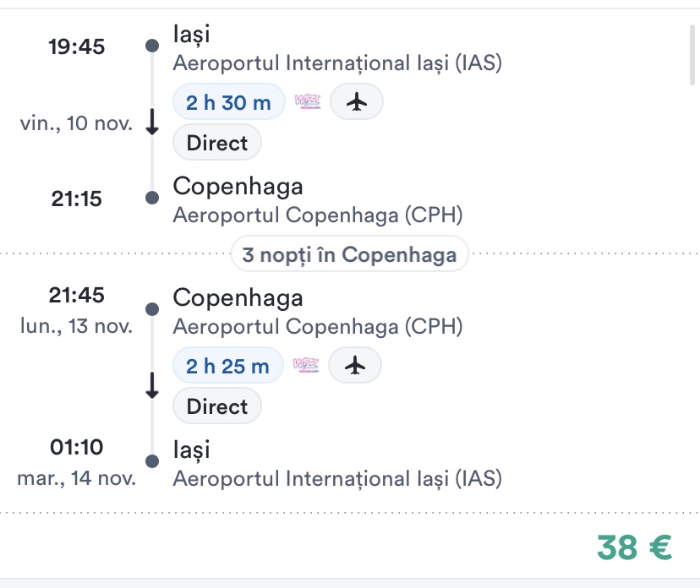Viewport: 700px width, 588px height.
Task: Click the 19:45 departure time
Action: tap(77, 46)
